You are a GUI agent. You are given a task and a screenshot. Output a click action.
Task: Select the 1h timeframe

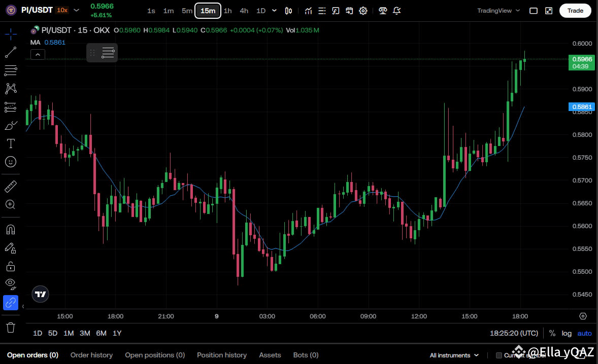pos(228,11)
